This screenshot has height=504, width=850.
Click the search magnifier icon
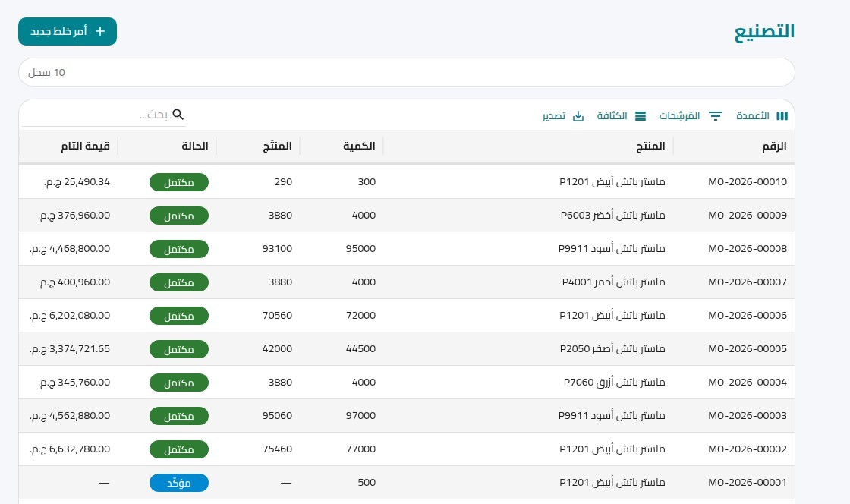pyautogui.click(x=178, y=115)
